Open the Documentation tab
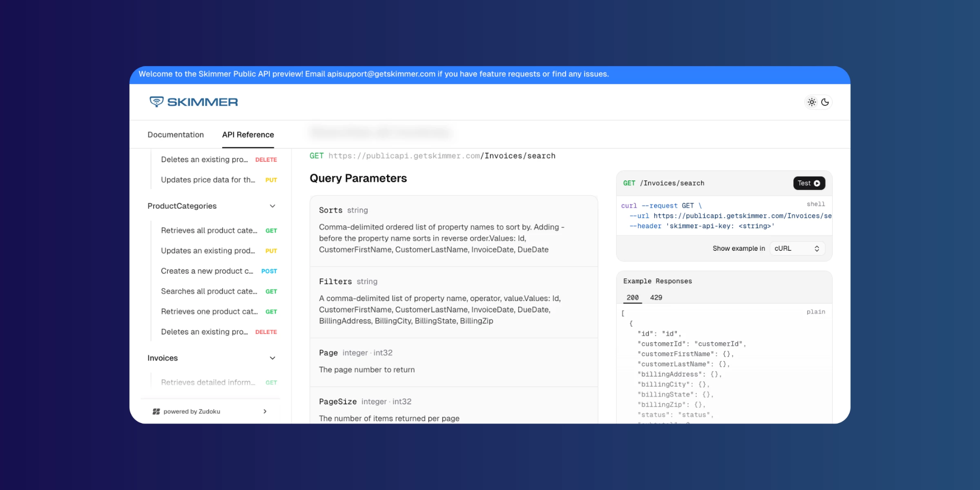Screen dimensions: 980x490 [x=176, y=134]
